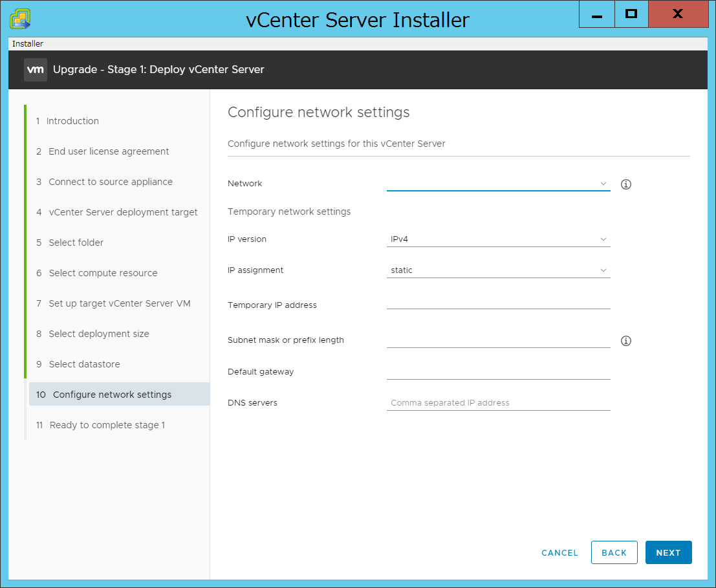
Task: Click the vm logo in the header
Action: pyautogui.click(x=35, y=69)
